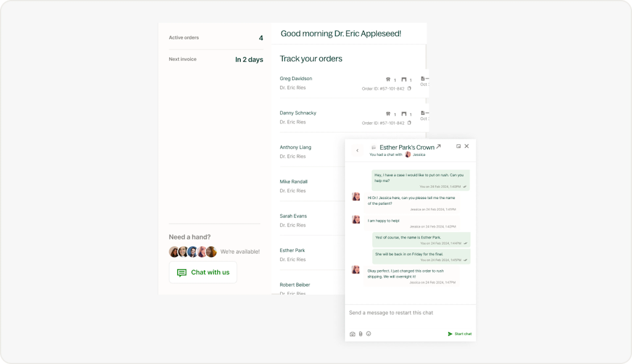Click the Order ID #57-101-842 text for Greg Davidson
The image size is (632, 364).
tap(383, 89)
